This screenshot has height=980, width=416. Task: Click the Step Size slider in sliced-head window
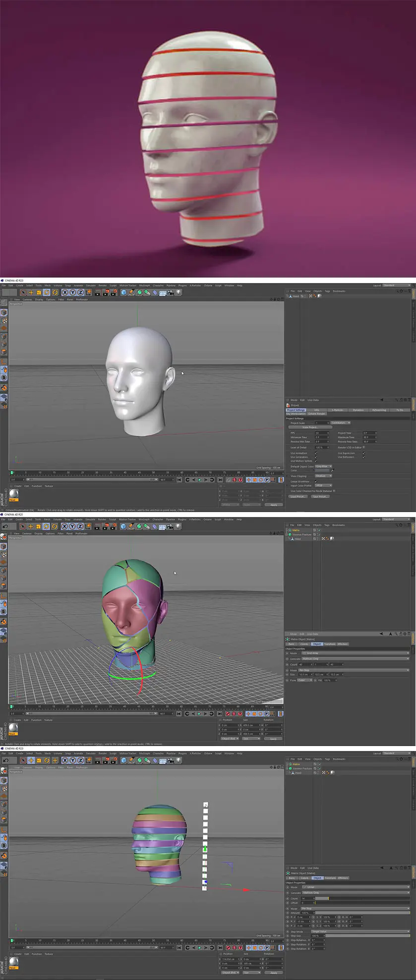click(367, 935)
